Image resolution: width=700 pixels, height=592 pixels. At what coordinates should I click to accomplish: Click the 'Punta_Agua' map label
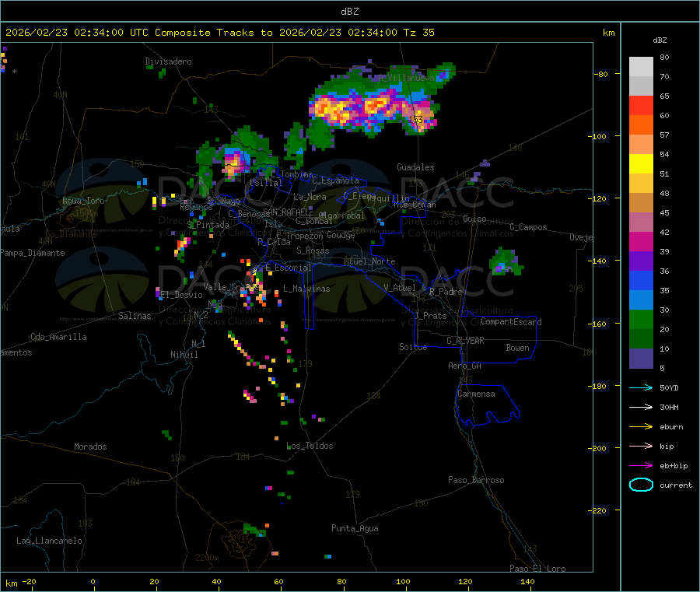click(x=355, y=528)
